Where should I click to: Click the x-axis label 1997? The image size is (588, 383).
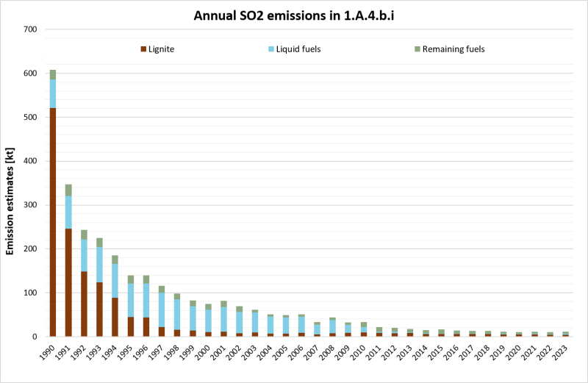[157, 352]
